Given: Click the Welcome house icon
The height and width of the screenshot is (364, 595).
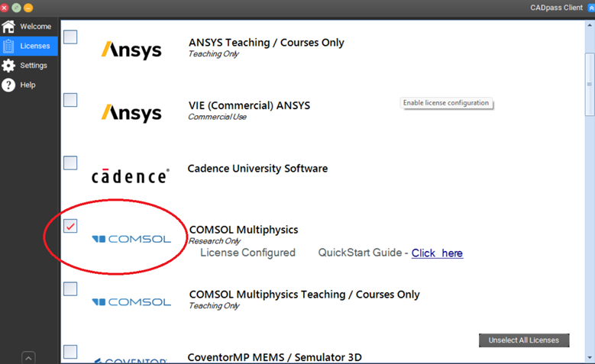Looking at the screenshot, I should 8,27.
